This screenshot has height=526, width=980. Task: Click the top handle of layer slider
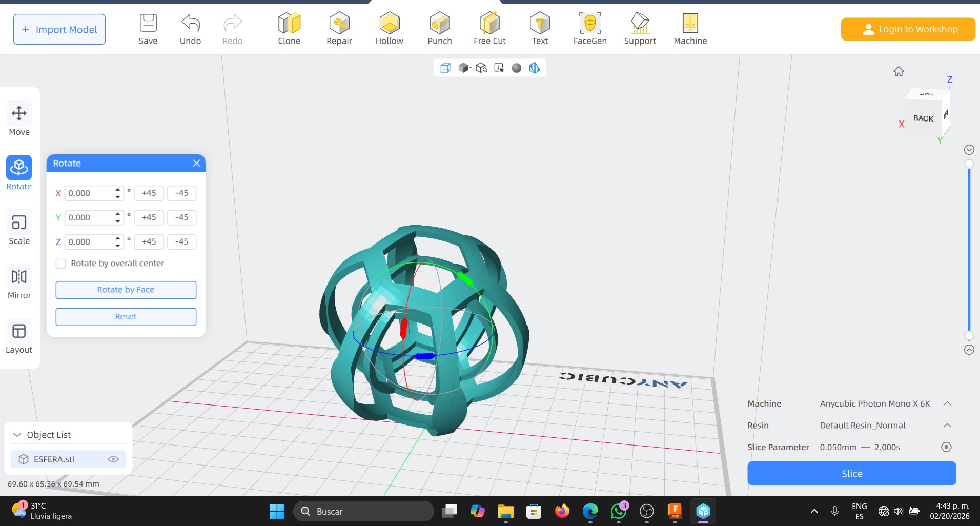(969, 164)
